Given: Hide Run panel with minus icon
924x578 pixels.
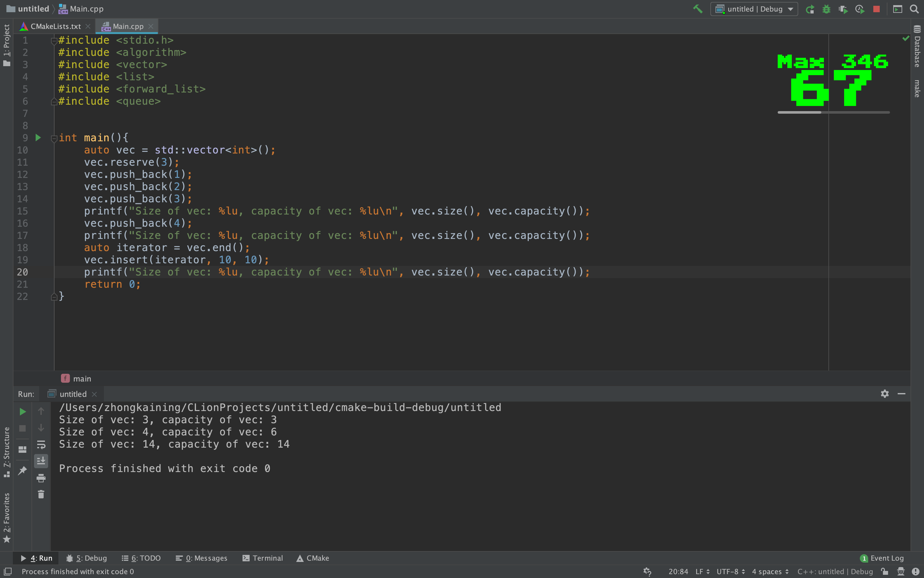Looking at the screenshot, I should point(902,394).
